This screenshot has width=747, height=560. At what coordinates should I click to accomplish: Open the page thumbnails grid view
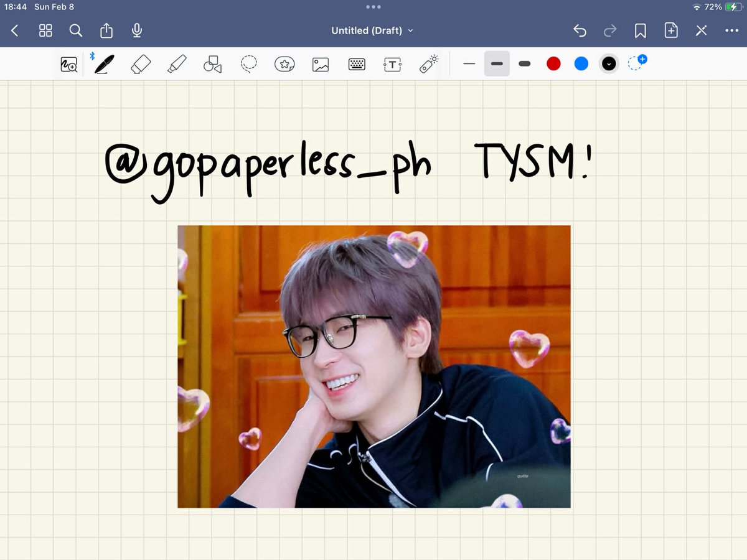coord(45,30)
